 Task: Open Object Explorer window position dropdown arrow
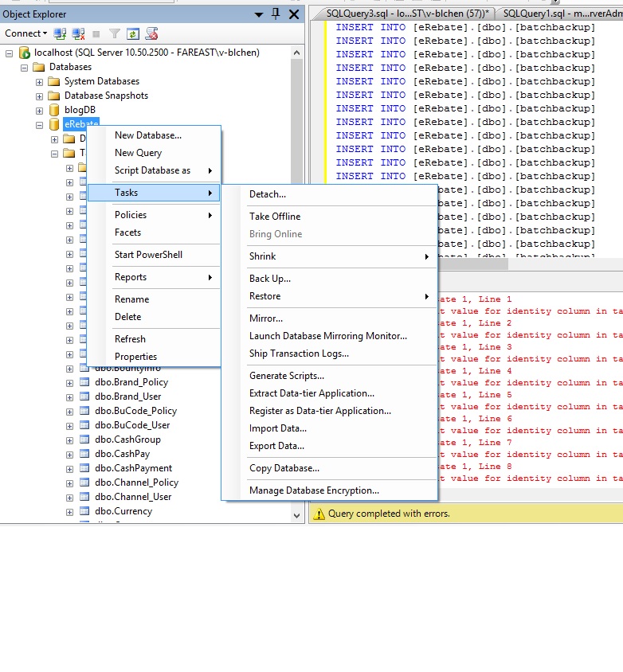click(259, 14)
